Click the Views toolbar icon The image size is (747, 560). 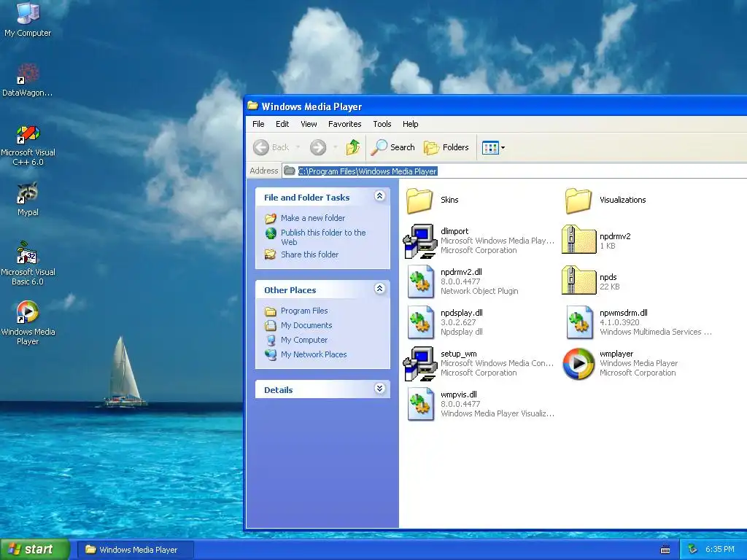489,147
